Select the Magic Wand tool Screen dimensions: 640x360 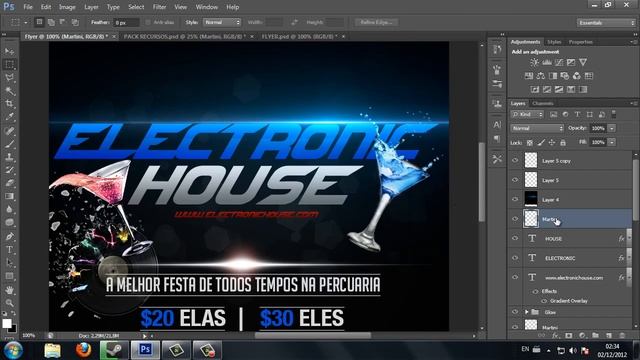tap(9, 91)
